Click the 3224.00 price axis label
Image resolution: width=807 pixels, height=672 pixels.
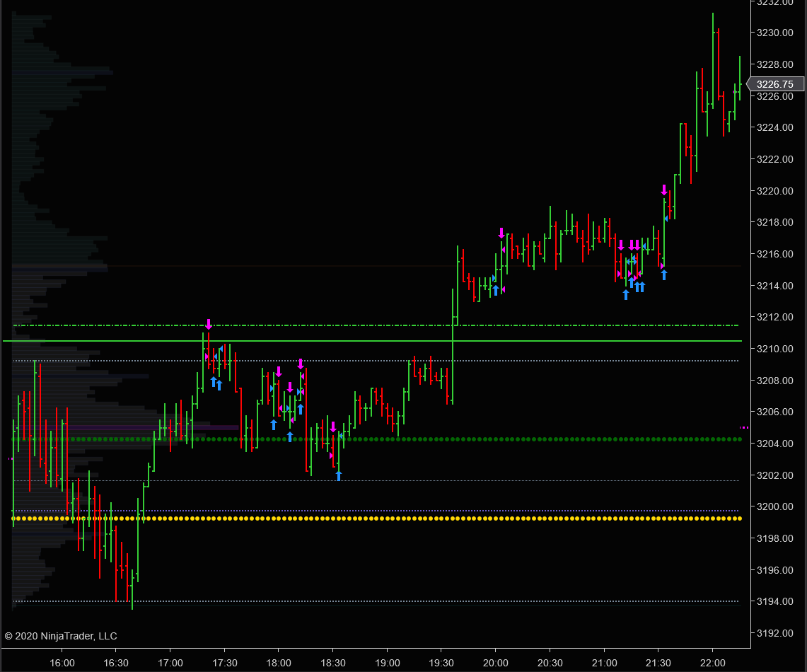click(774, 127)
